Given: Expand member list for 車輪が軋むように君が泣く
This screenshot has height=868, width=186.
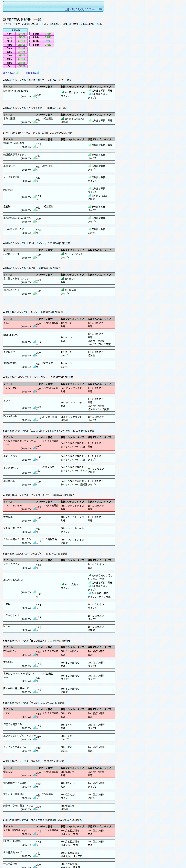Looking at the screenshot, I should pyautogui.click(x=37, y=222).
